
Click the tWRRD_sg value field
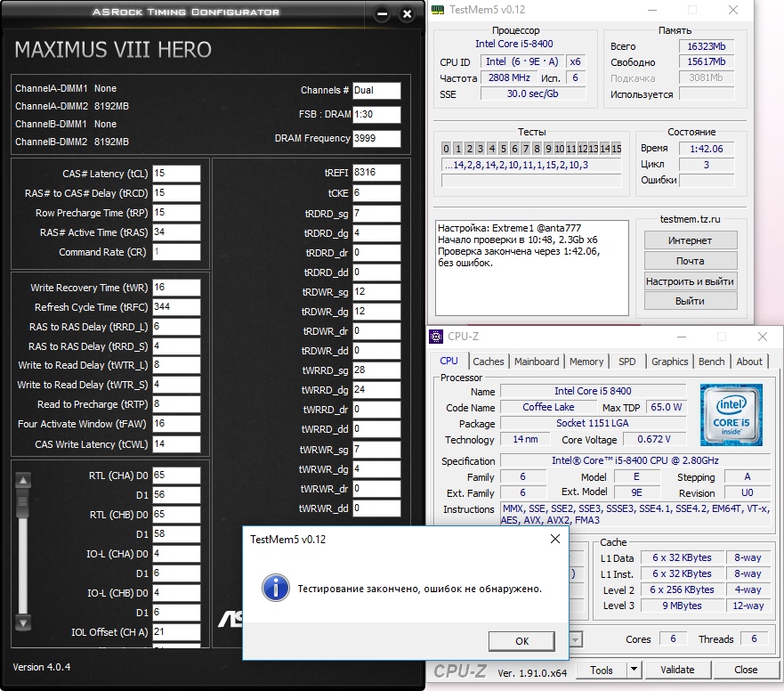pos(376,370)
